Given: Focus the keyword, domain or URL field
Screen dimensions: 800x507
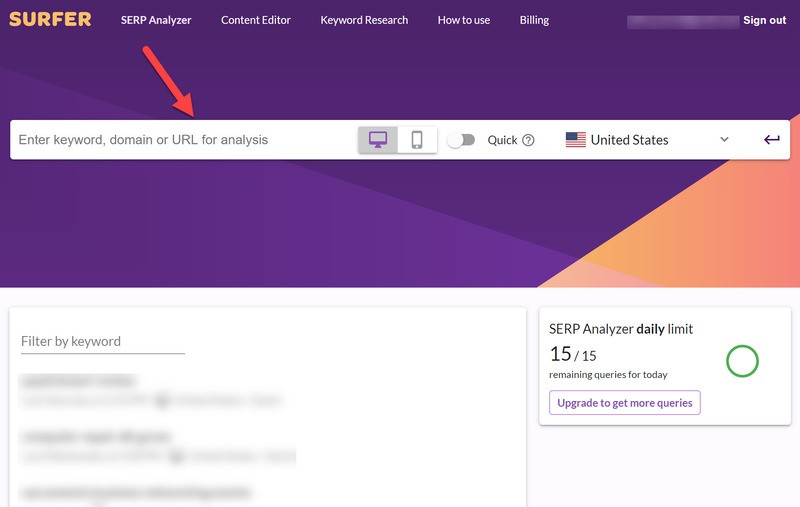Looking at the screenshot, I should (184, 140).
